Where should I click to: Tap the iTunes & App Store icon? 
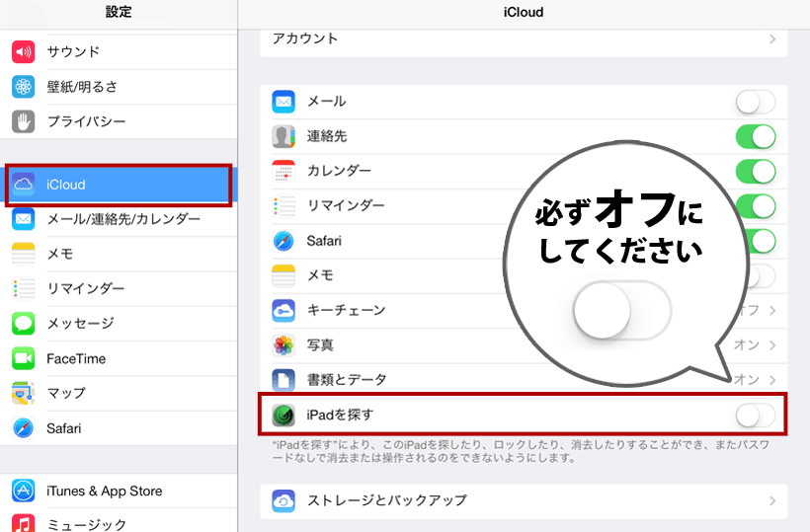pos(24,491)
